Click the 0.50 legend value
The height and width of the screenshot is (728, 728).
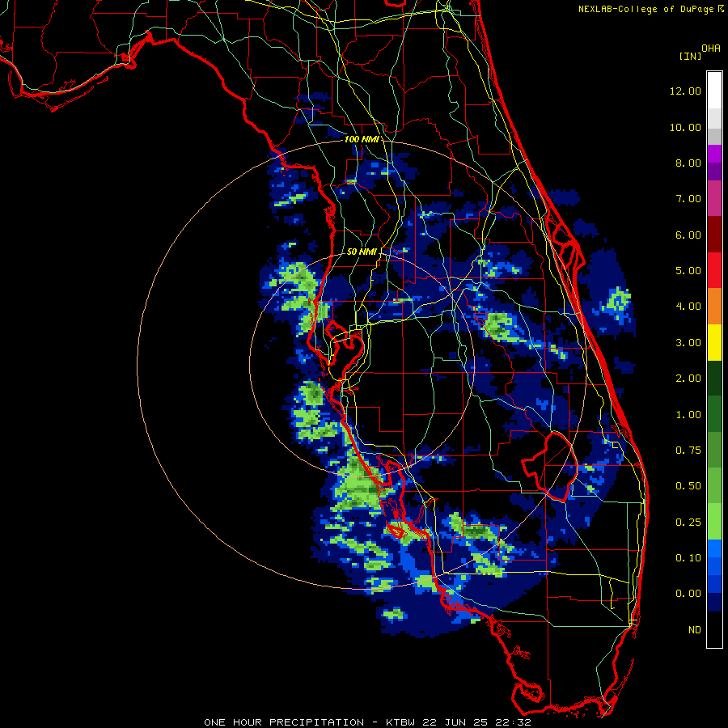tap(688, 486)
